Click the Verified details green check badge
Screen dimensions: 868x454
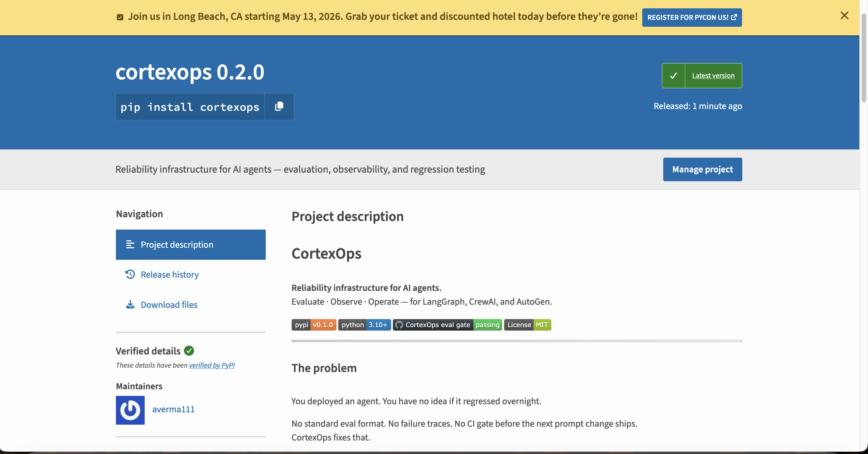coord(189,351)
